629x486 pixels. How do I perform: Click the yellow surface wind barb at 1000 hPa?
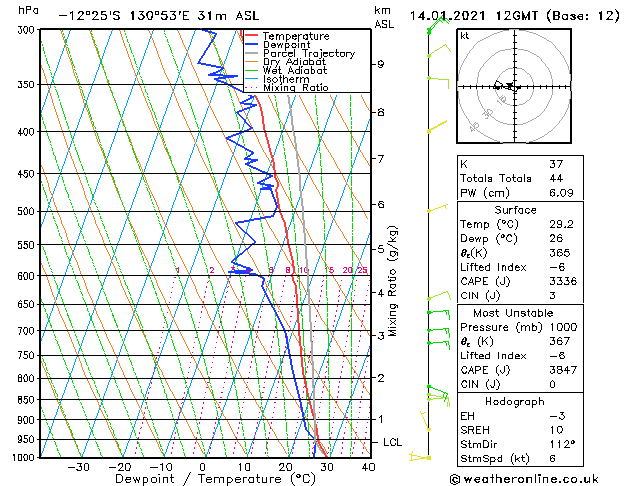point(420,457)
